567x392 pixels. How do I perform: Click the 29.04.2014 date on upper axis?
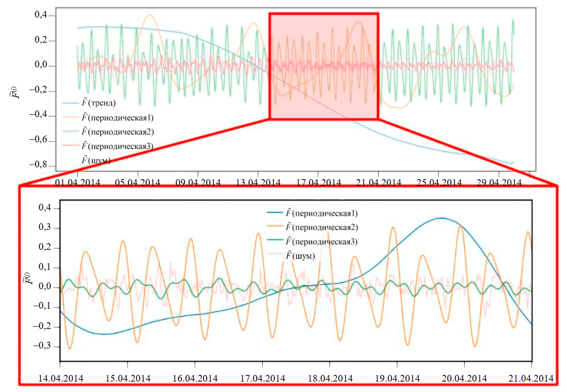point(499,182)
